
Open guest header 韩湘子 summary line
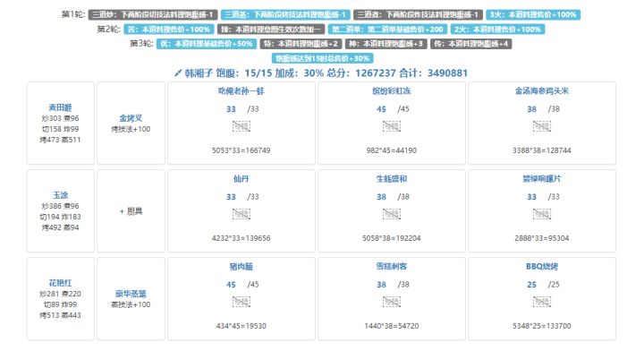tap(321, 73)
